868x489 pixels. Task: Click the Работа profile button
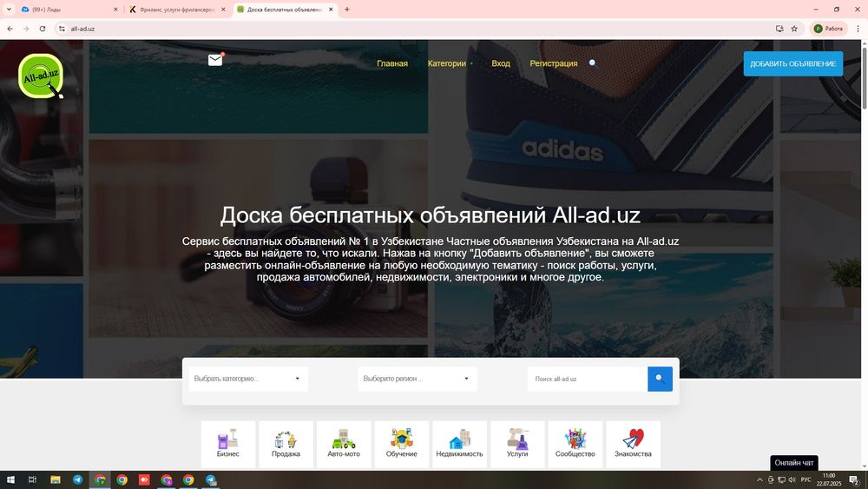pos(829,29)
